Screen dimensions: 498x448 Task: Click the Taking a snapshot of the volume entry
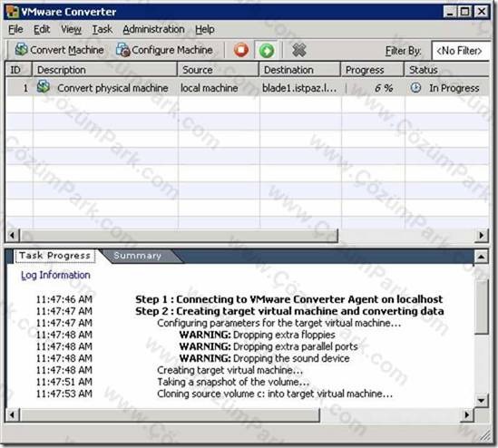(x=233, y=382)
